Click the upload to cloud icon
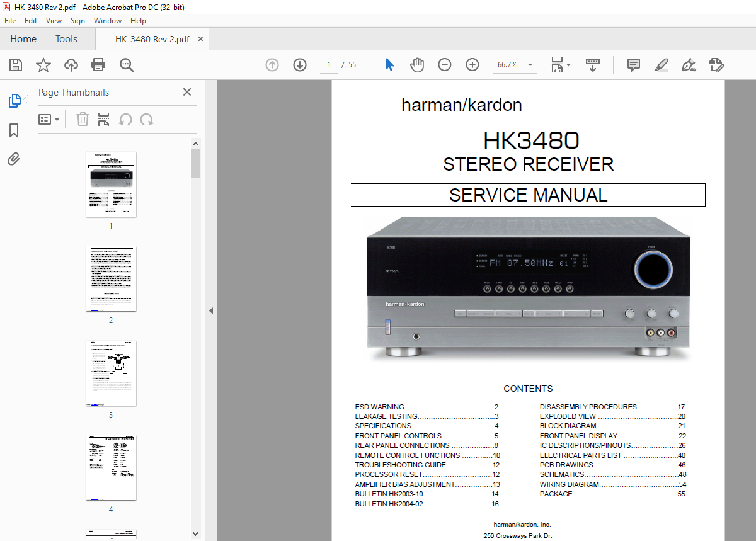The image size is (756, 541). click(x=71, y=65)
